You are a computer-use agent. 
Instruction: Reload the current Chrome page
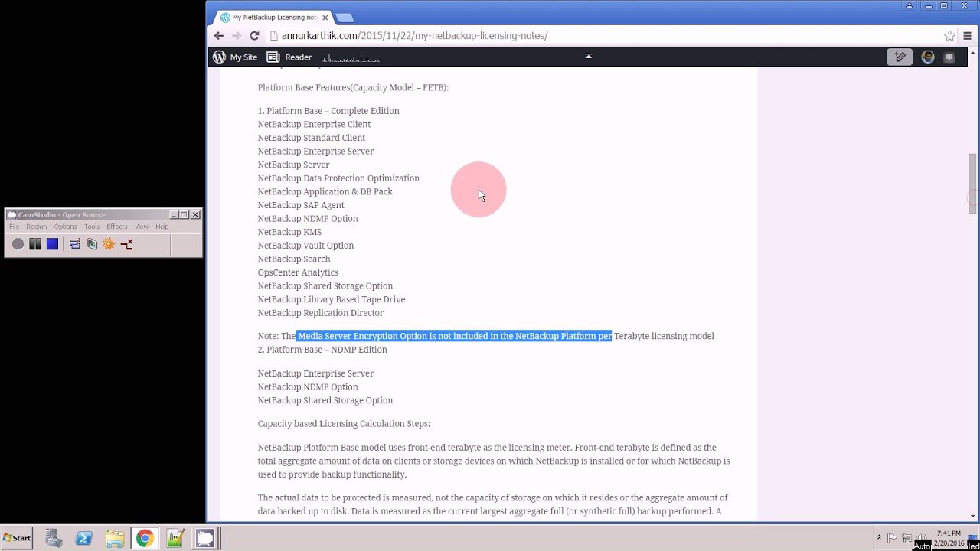pos(254,36)
